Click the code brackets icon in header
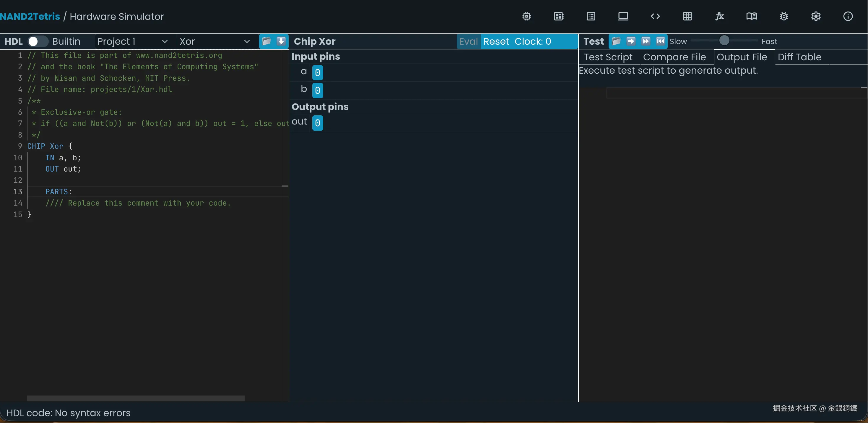Screen dimensions: 868x423 point(655,16)
